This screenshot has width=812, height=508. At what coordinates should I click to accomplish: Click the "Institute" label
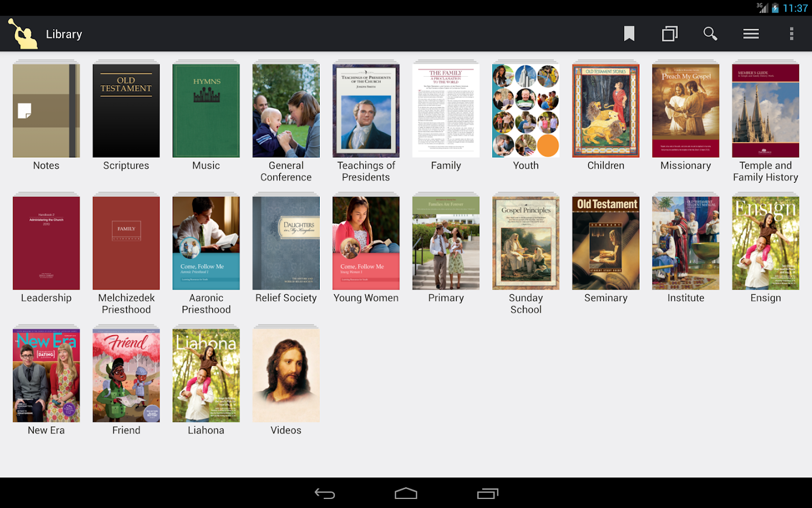pos(686,298)
